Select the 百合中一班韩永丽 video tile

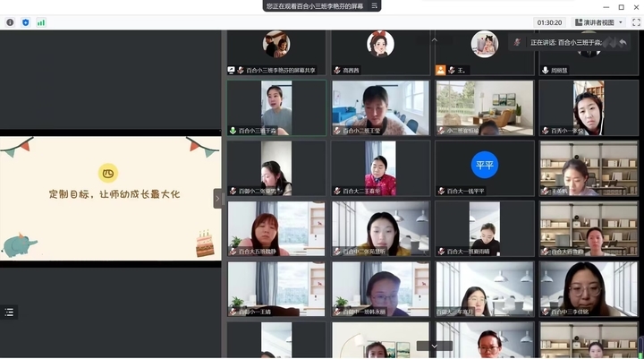tap(380, 289)
